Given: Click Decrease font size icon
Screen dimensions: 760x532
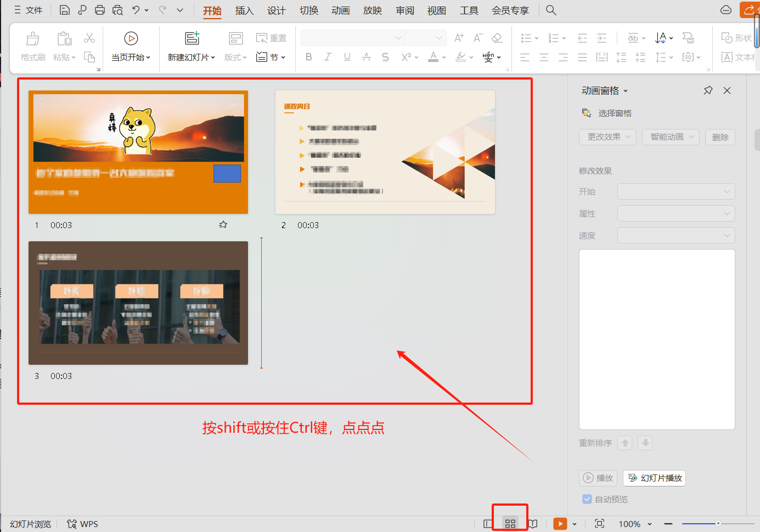Looking at the screenshot, I should [x=478, y=38].
